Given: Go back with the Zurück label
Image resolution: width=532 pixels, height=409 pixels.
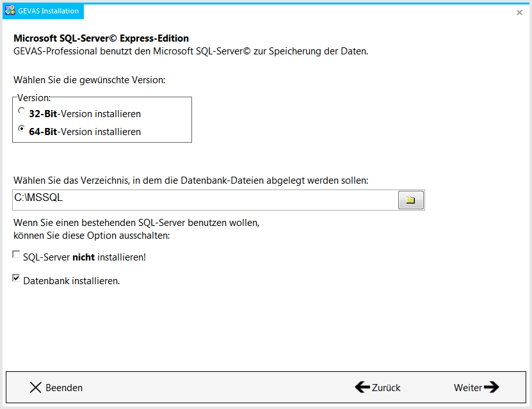Looking at the screenshot, I should (x=386, y=388).
